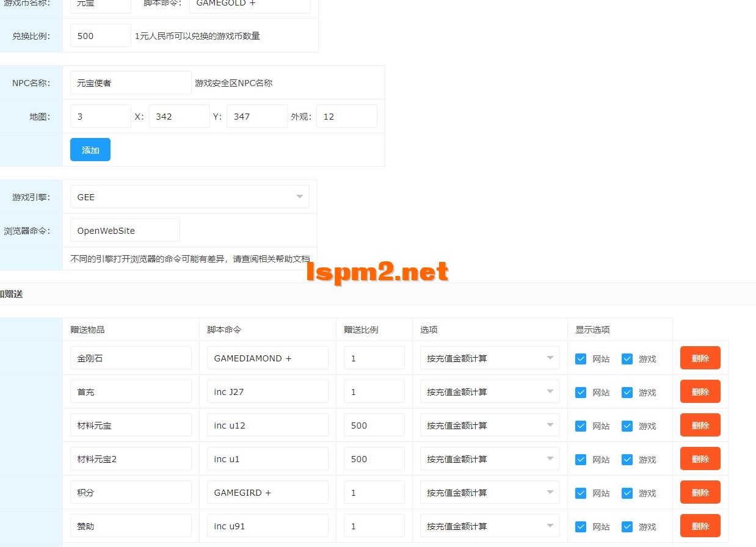This screenshot has width=756, height=547.
Task: Click the 赠送比例 column header
Action: click(x=361, y=330)
